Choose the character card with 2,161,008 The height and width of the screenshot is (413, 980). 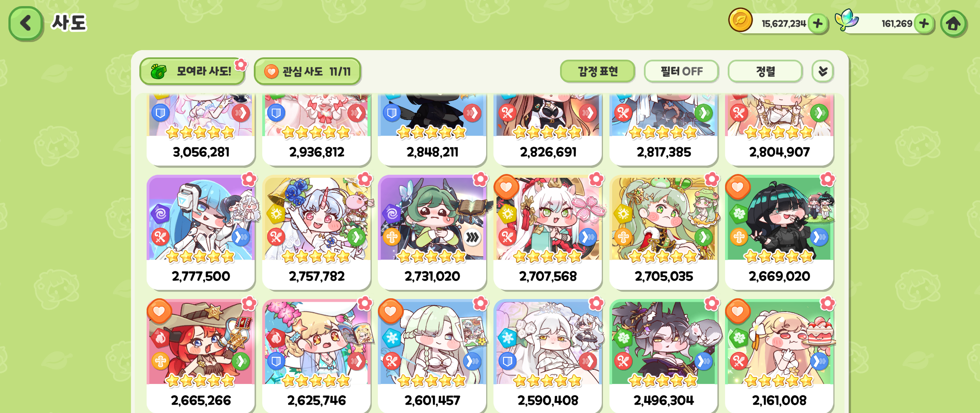(x=779, y=356)
